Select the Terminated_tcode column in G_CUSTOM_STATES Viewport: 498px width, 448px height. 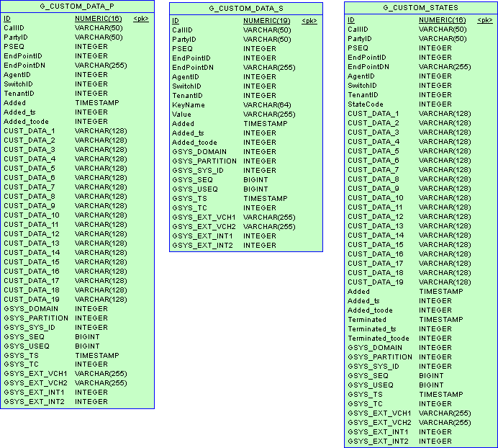379,339
